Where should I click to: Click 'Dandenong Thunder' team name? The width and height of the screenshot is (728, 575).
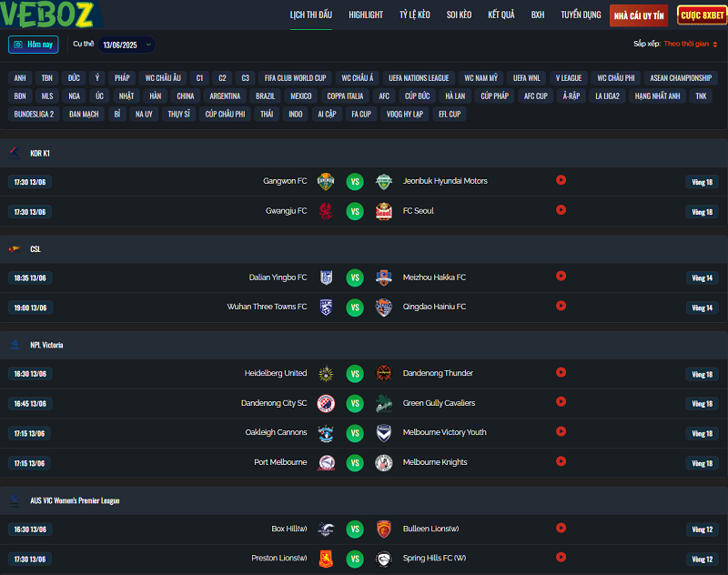438,373
